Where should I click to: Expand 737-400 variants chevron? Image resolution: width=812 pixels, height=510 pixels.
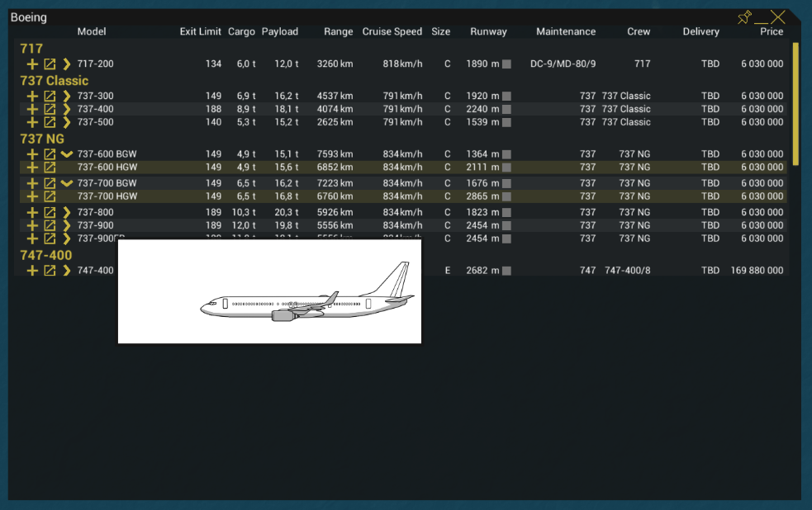66,109
